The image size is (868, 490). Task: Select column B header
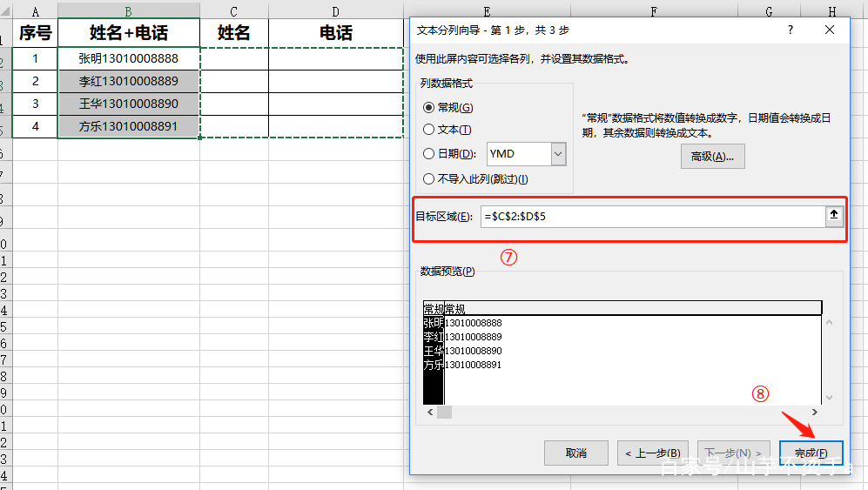point(129,11)
